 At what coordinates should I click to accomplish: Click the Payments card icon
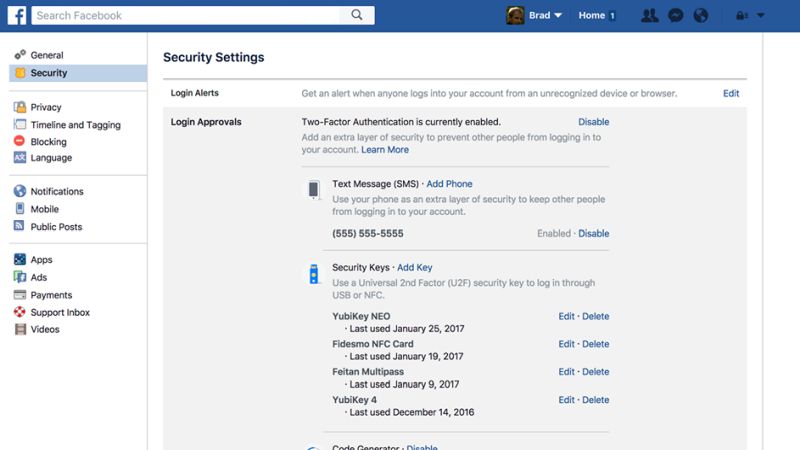pyautogui.click(x=20, y=294)
